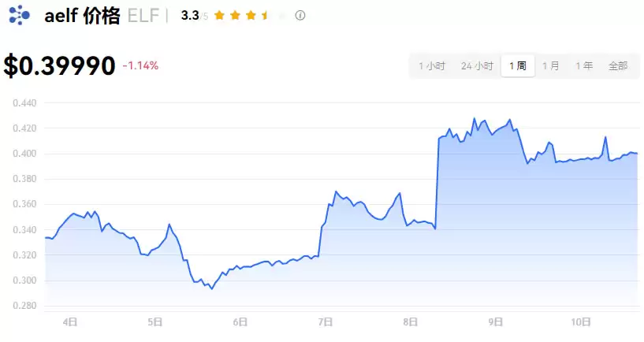Viewport: 644px width, 342px height.
Task: Select 全部 to view all history
Action: 618,65
